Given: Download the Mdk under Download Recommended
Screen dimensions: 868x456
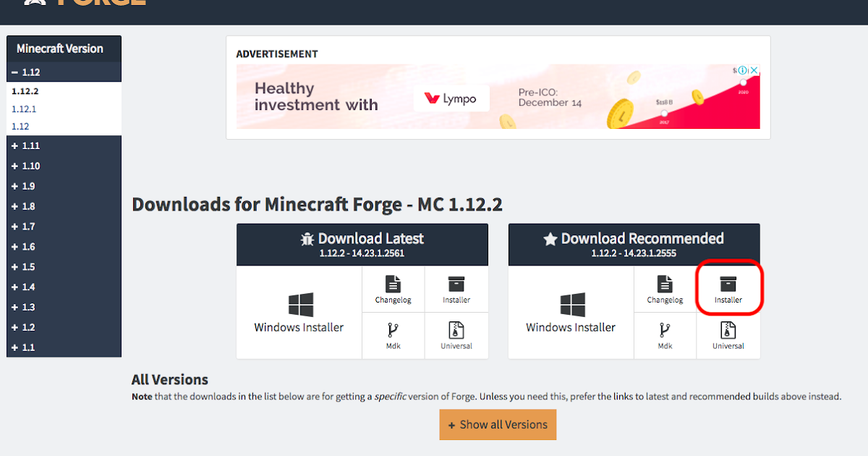Looking at the screenshot, I should pyautogui.click(x=665, y=336).
